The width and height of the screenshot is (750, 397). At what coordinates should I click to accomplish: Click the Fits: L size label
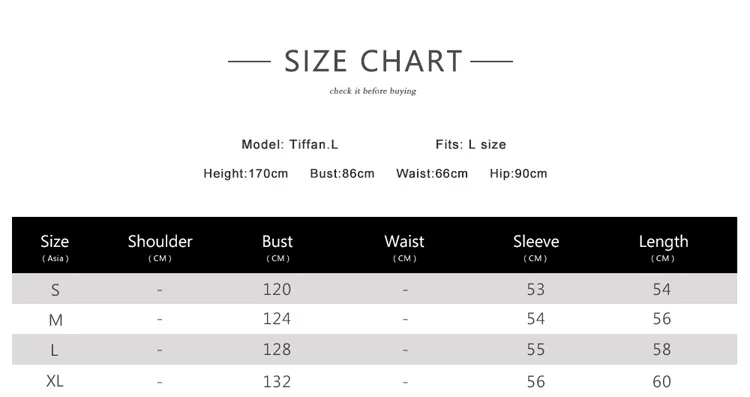click(x=471, y=144)
